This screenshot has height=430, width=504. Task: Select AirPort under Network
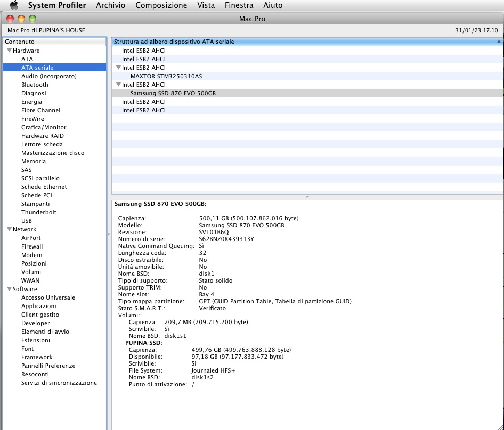coord(31,238)
